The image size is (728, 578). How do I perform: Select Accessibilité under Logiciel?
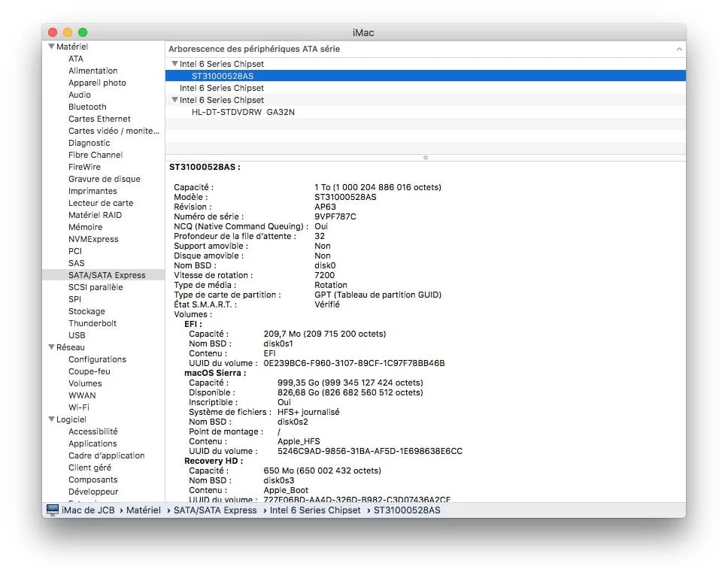coord(93,431)
